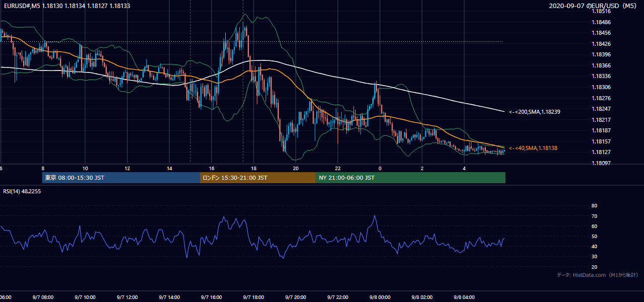Click hour tick 16 under price chart
This screenshot has width=644, height=302.
pos(212,168)
